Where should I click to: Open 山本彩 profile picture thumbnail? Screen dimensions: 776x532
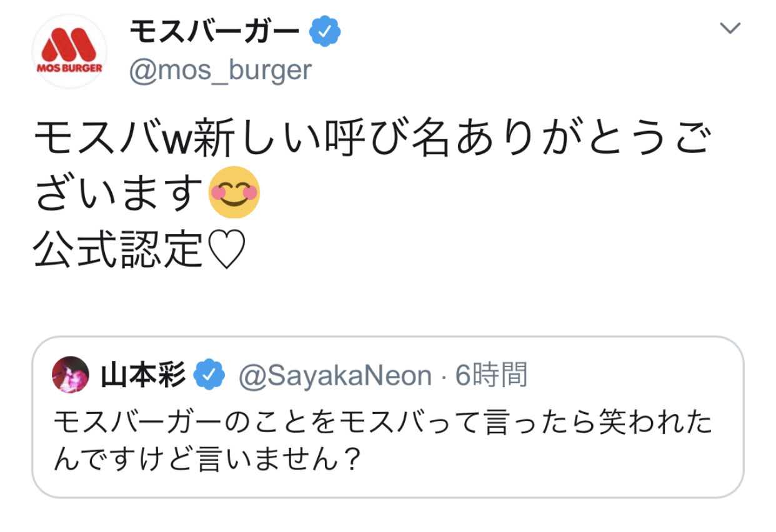(x=70, y=375)
